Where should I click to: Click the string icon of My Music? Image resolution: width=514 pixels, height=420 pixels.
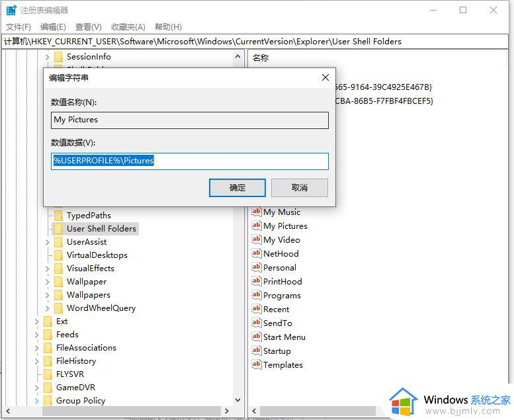pyautogui.click(x=257, y=212)
